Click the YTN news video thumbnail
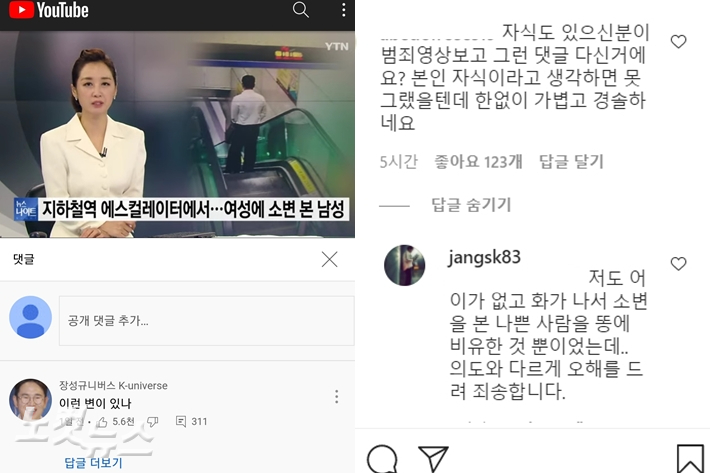This screenshot has height=473, width=710. click(x=178, y=134)
